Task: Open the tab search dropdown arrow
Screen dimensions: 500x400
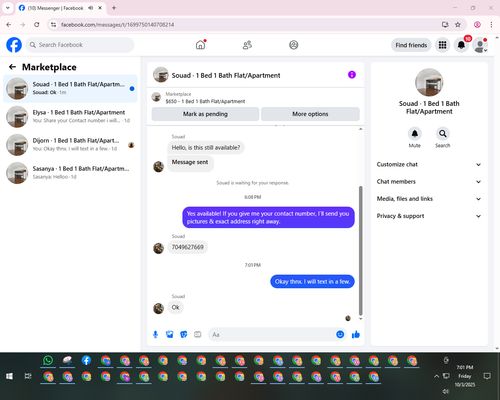Action: tap(8, 8)
